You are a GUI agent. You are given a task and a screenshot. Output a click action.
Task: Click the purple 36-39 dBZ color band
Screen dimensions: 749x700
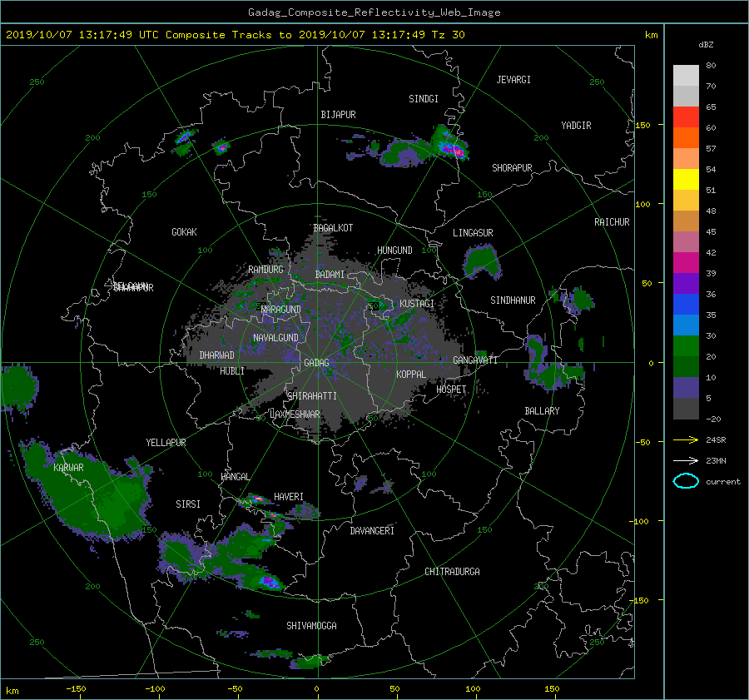click(x=686, y=284)
